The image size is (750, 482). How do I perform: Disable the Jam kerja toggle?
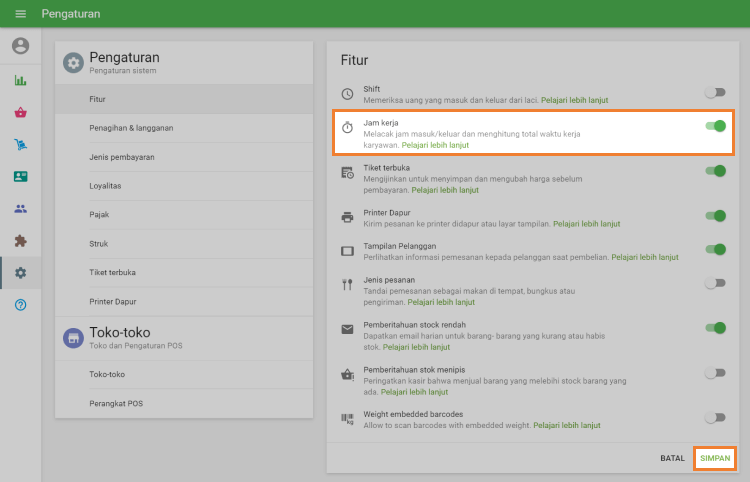coord(715,126)
